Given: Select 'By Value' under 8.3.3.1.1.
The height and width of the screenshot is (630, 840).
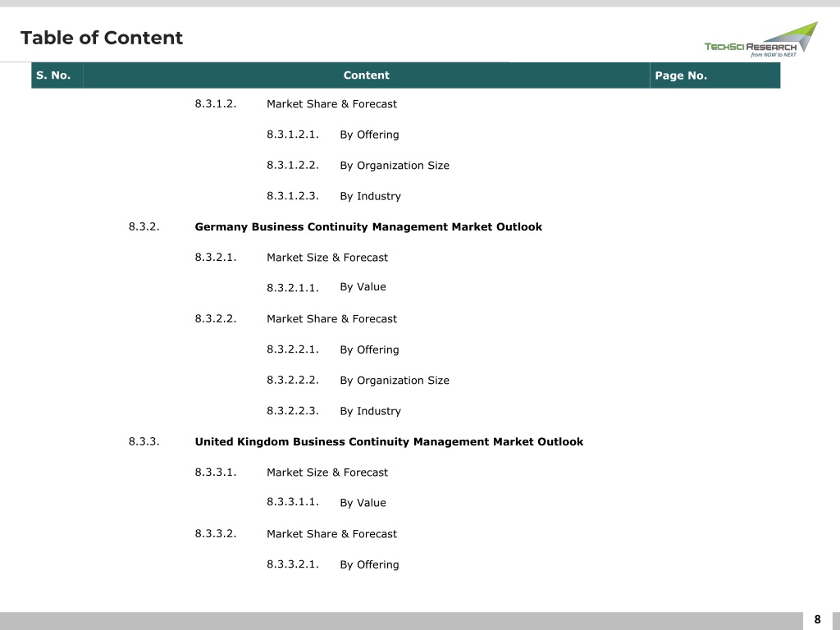Looking at the screenshot, I should click(363, 503).
